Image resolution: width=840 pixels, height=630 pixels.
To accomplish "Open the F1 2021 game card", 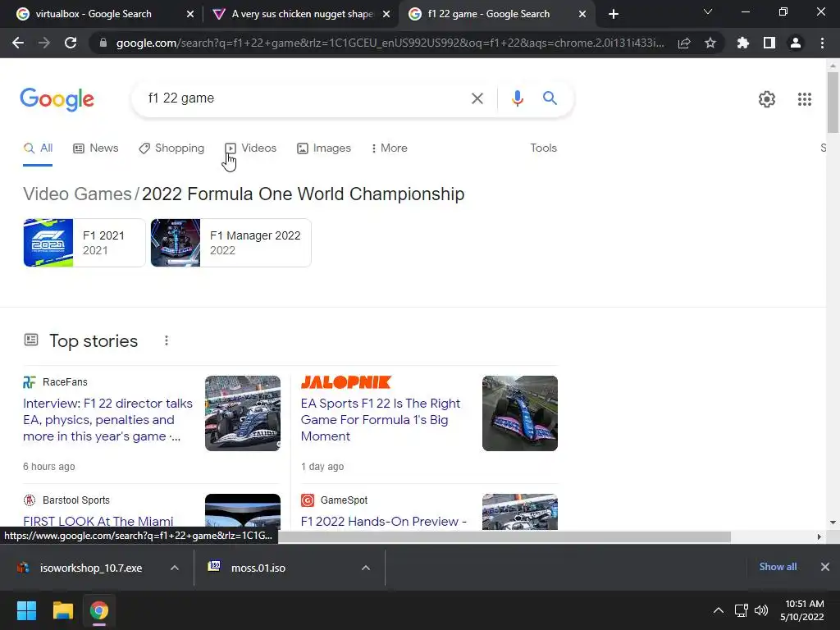I will pyautogui.click(x=84, y=243).
